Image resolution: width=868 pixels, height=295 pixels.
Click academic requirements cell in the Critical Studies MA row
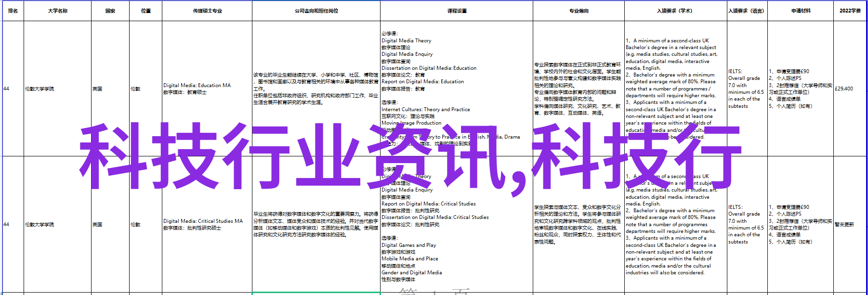pyautogui.click(x=676, y=224)
